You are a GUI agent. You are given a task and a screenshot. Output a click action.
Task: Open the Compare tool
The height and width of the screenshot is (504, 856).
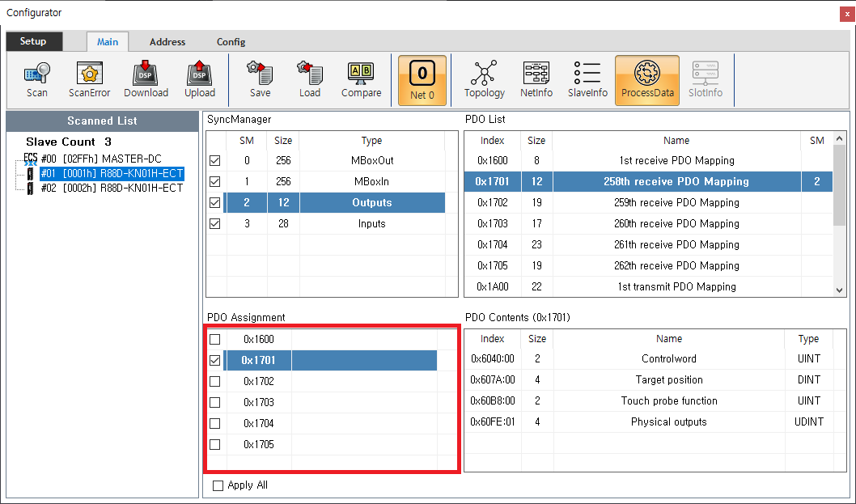(x=361, y=79)
